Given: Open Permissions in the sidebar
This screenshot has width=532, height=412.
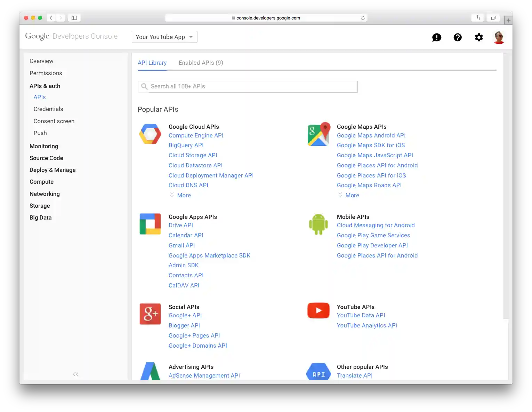Looking at the screenshot, I should [46, 73].
